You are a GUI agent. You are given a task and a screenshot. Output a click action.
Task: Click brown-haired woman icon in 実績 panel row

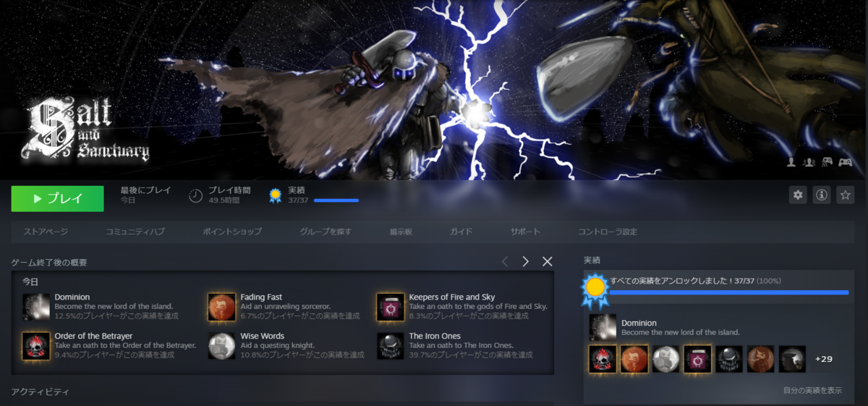pos(760,359)
